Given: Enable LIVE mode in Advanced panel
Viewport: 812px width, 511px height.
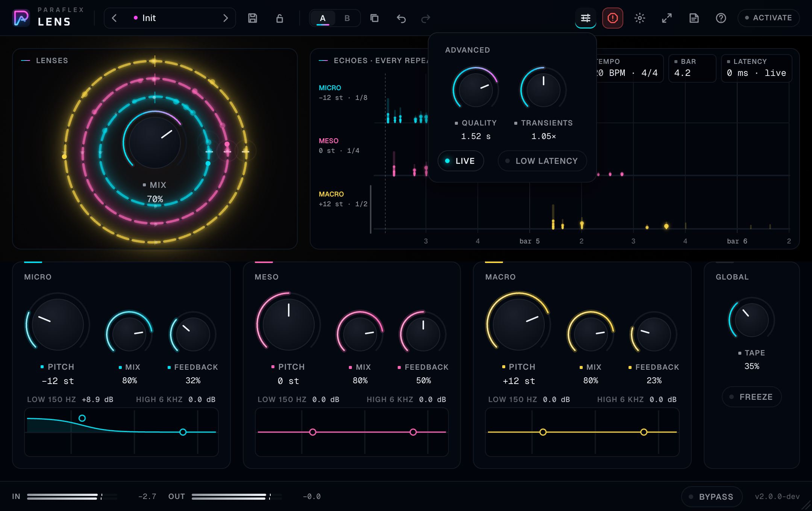Looking at the screenshot, I should [461, 161].
